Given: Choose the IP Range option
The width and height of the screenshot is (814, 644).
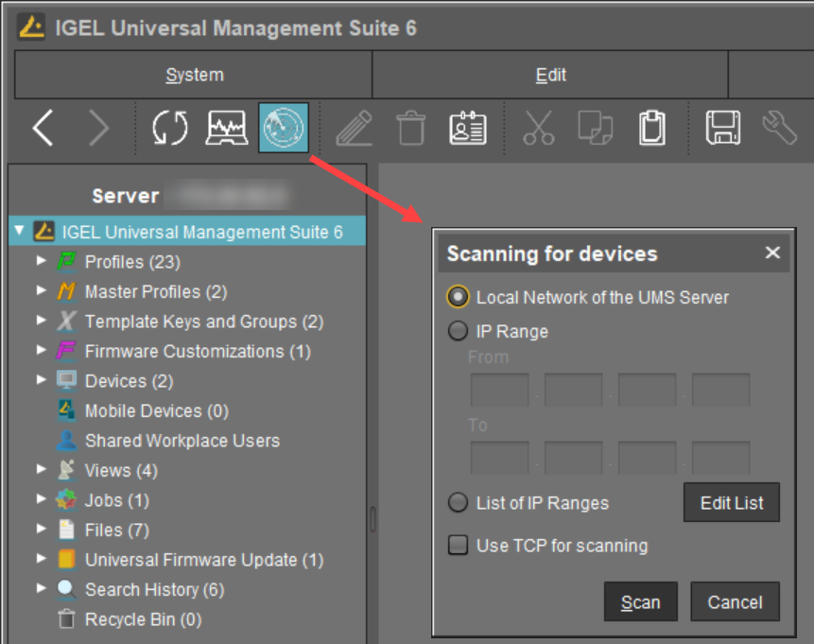Looking at the screenshot, I should tap(458, 331).
